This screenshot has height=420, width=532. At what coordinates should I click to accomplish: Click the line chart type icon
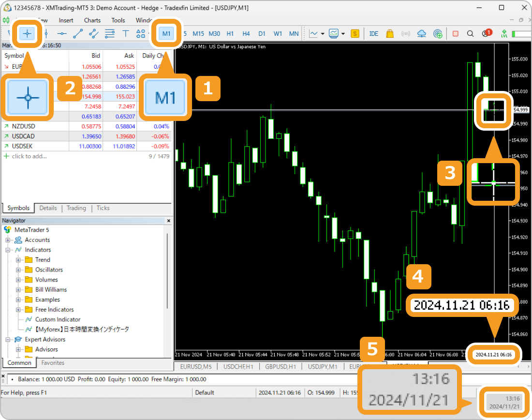[x=313, y=33]
